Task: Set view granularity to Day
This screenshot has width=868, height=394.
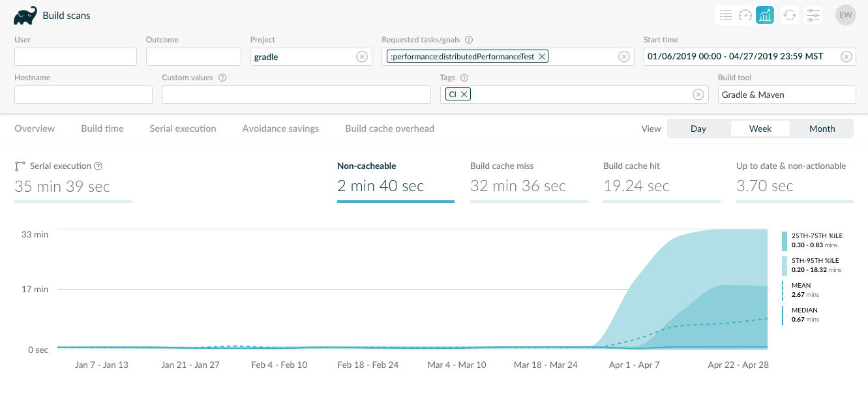Action: click(698, 129)
